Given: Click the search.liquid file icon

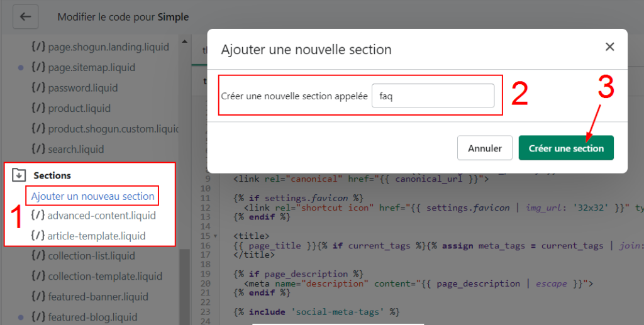Looking at the screenshot, I should tap(38, 150).
